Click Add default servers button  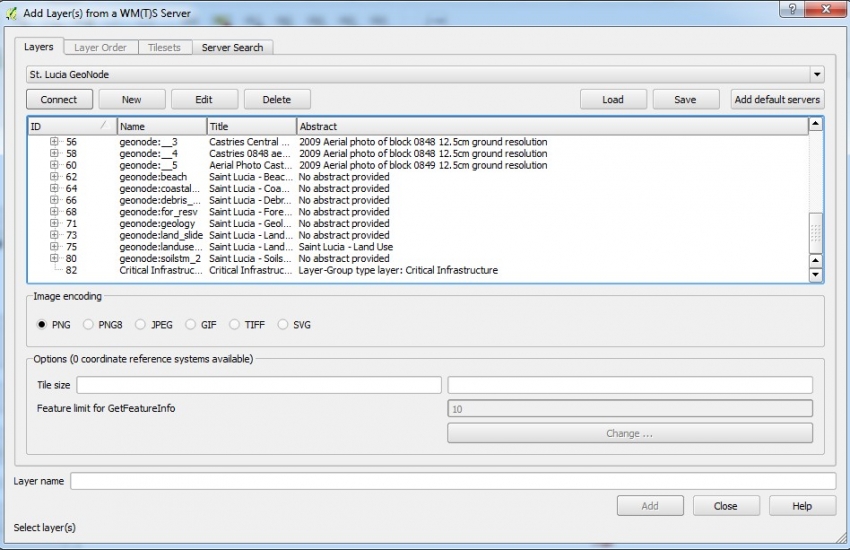coord(777,99)
